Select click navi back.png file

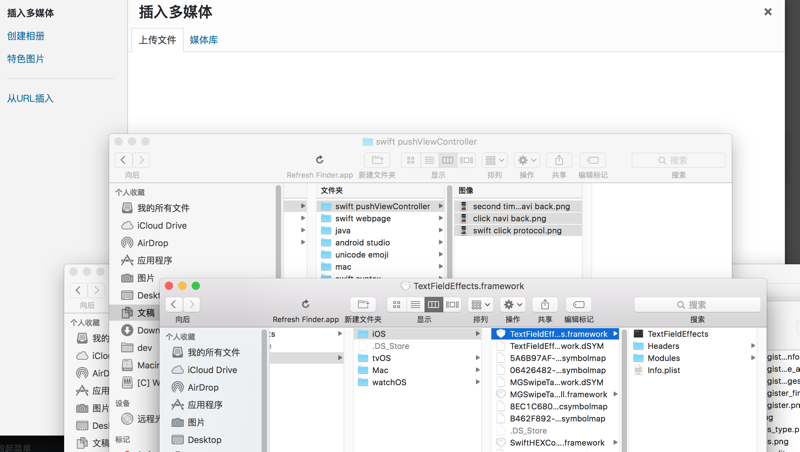pyautogui.click(x=518, y=218)
